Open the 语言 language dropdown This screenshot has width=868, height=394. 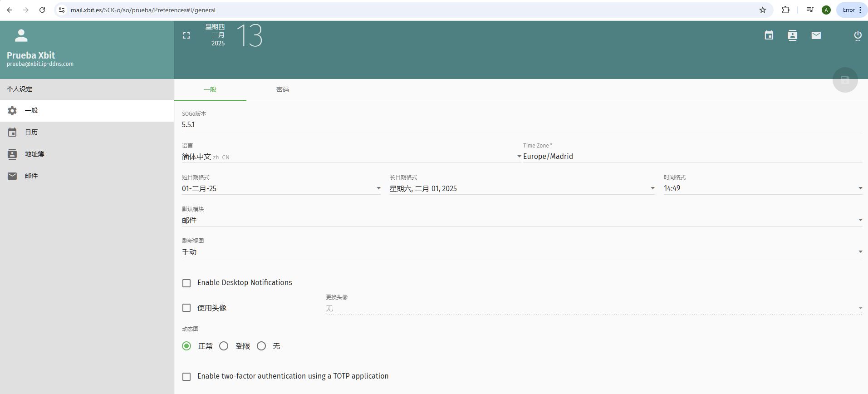(352, 157)
